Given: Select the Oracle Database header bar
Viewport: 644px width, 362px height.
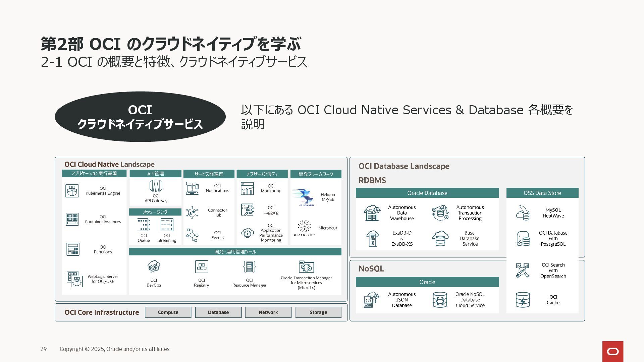Looking at the screenshot, I should click(x=427, y=193).
